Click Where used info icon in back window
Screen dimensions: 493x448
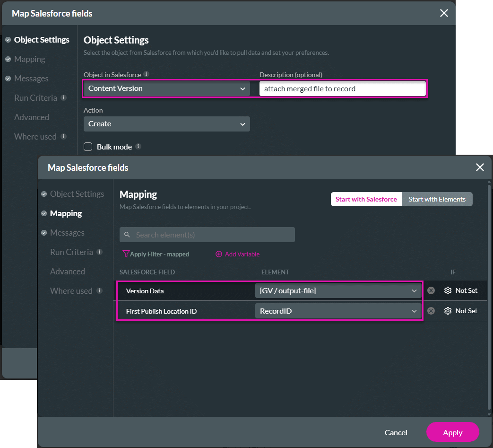pos(63,136)
